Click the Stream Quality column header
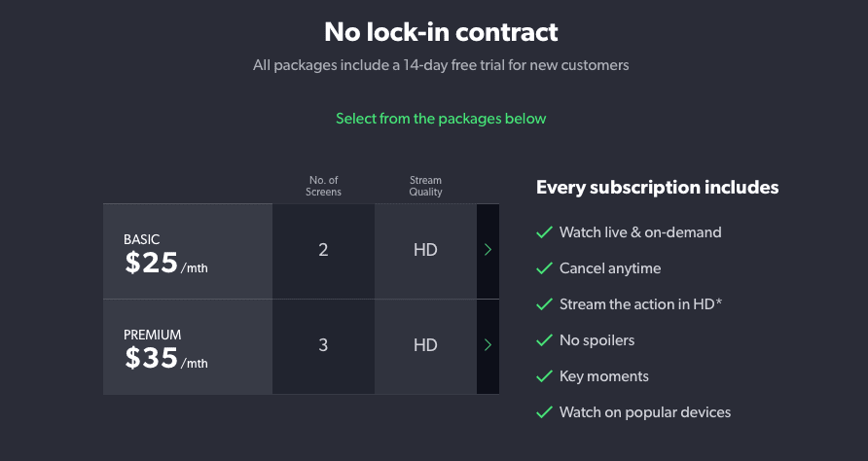This screenshot has height=461, width=868. [x=425, y=186]
